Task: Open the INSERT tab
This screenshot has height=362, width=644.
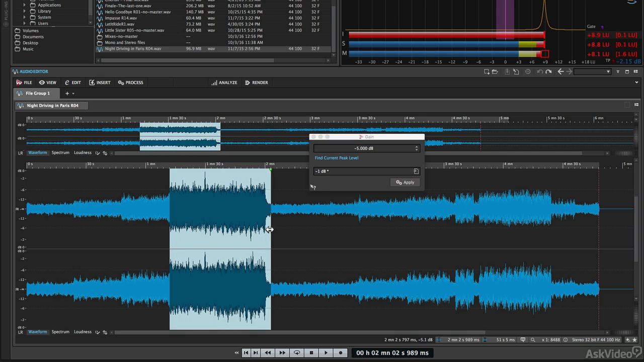Action: point(100,82)
